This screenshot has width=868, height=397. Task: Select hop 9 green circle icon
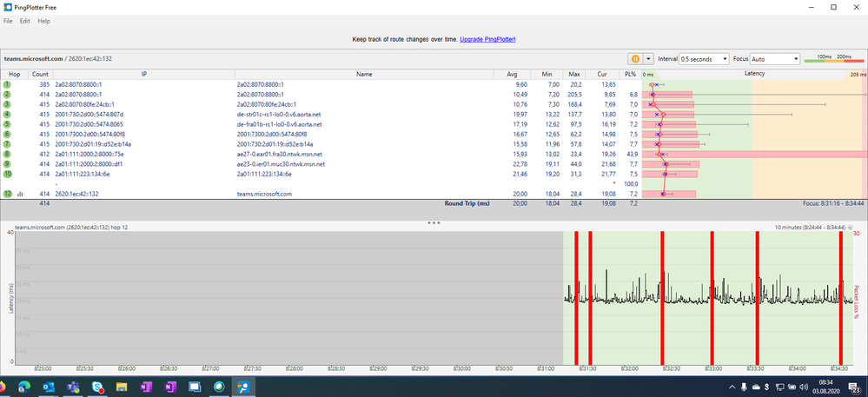coord(7,164)
